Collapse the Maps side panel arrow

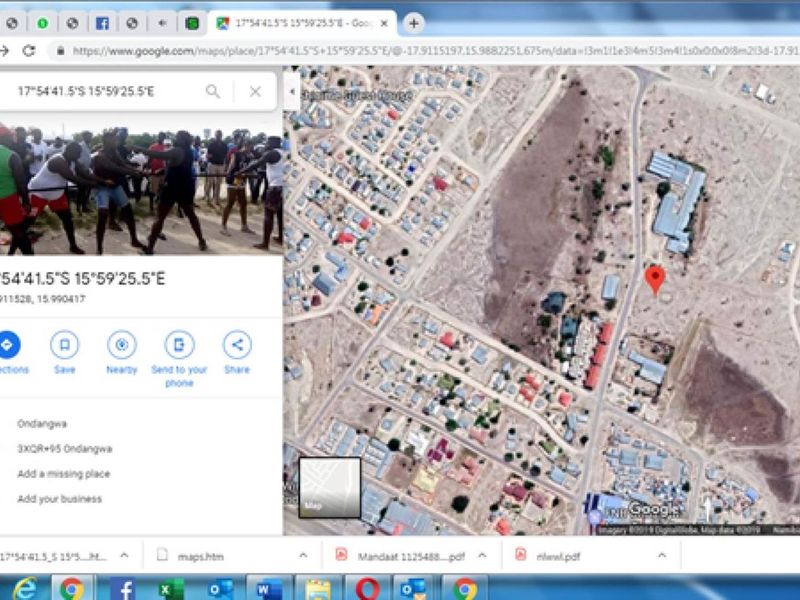click(x=292, y=91)
